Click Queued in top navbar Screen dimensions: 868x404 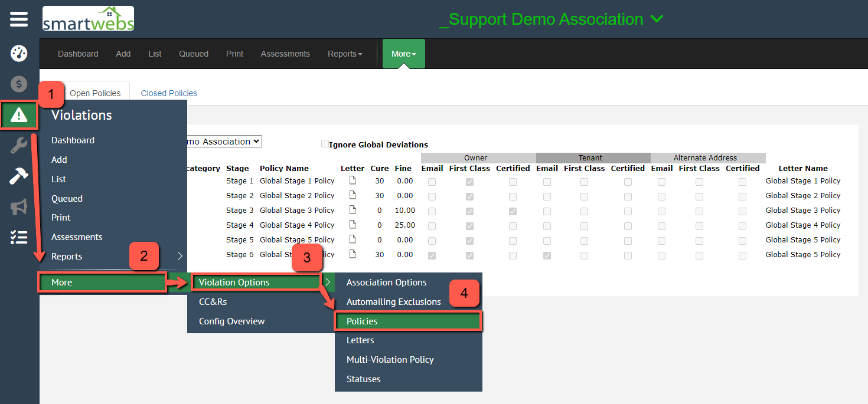click(194, 54)
